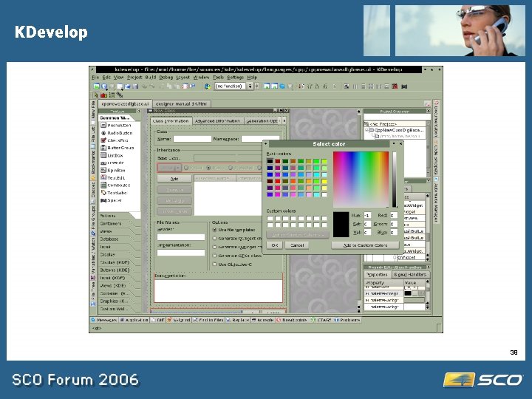532x399 pixels.
Task: Switch to Advanced Information tab
Action: click(x=217, y=120)
